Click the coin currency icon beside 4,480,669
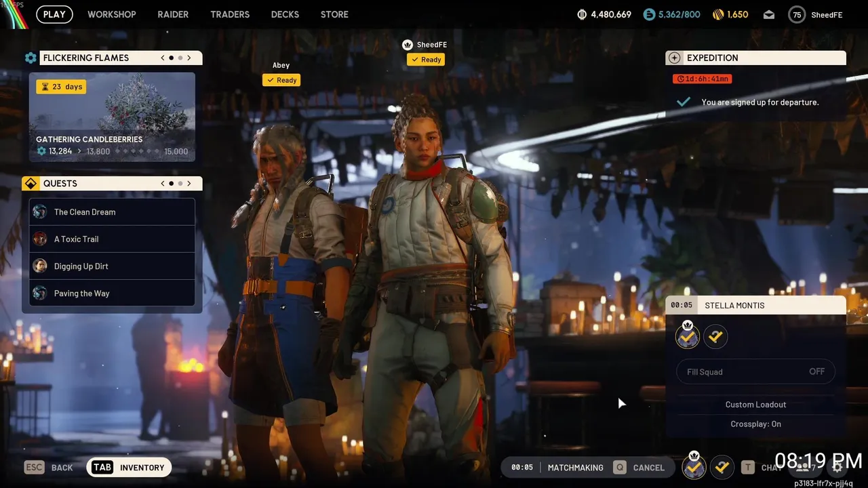Viewport: 868px width, 488px height. point(582,14)
